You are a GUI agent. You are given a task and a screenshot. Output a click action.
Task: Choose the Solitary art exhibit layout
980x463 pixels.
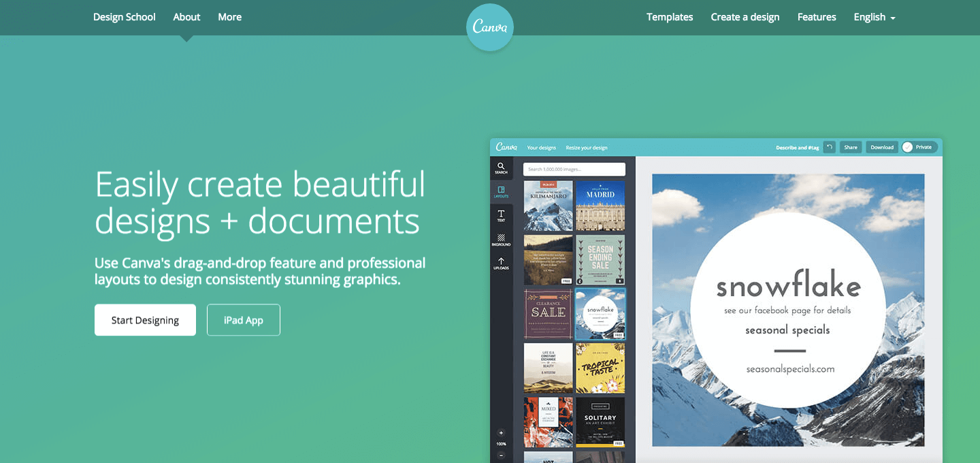click(600, 422)
